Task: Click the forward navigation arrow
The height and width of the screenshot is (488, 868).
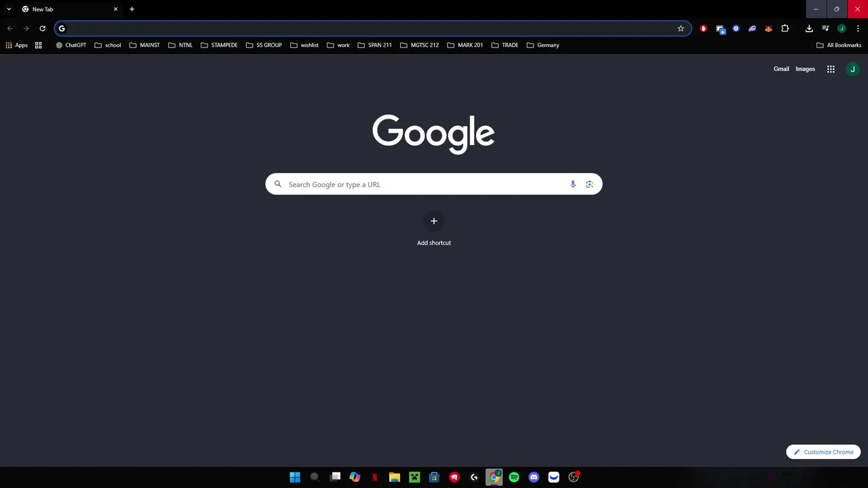Action: [26, 28]
